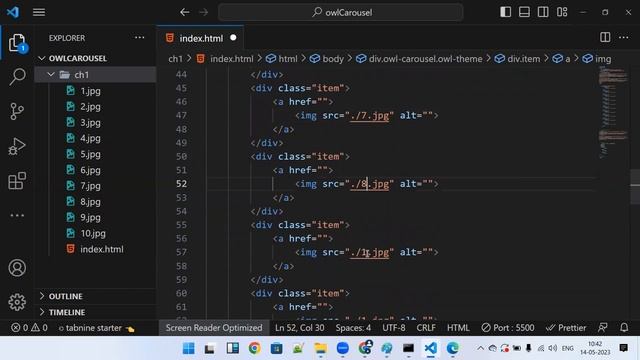Open the errors and warnings problems indicator
The width and height of the screenshot is (640, 360).
(29, 328)
